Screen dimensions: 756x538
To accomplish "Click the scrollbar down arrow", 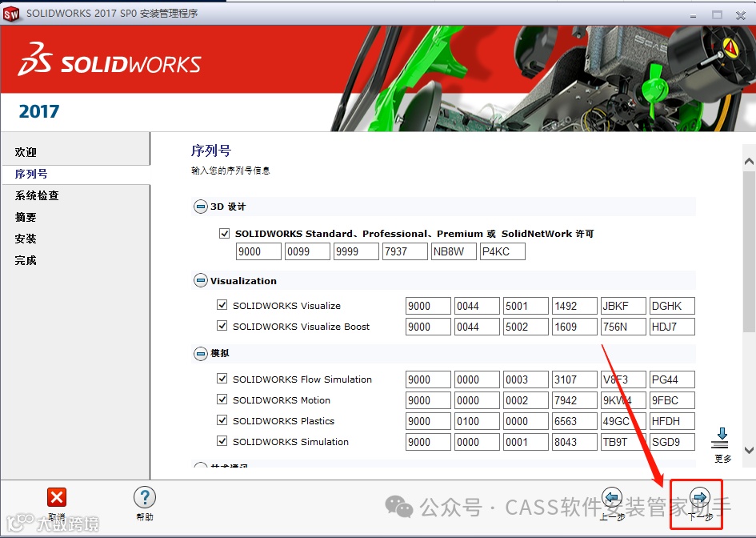I will pyautogui.click(x=749, y=450).
